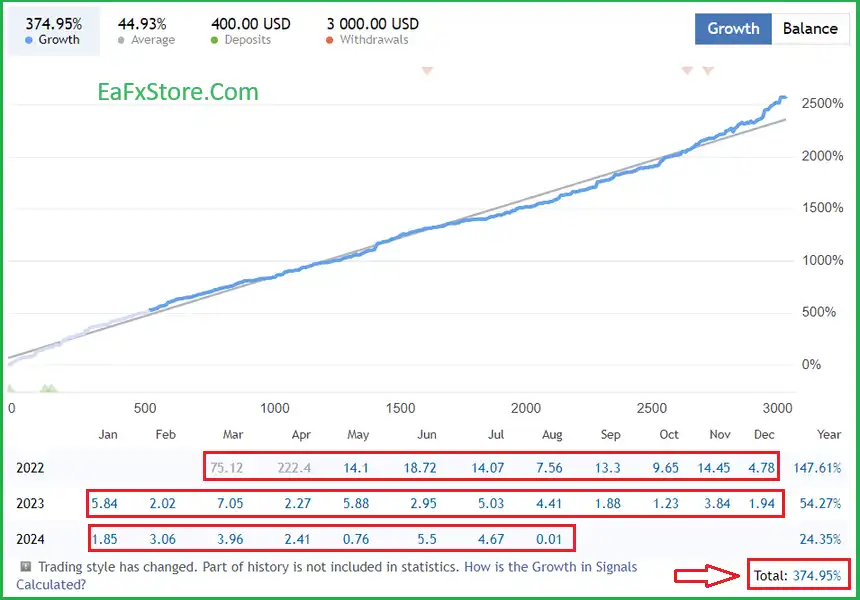
Task: Click the 2024 yearly result 24.35%
Action: click(x=820, y=539)
